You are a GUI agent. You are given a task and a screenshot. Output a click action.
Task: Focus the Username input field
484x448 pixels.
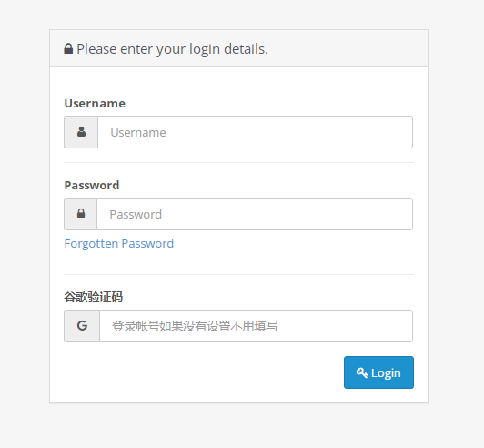point(255,132)
